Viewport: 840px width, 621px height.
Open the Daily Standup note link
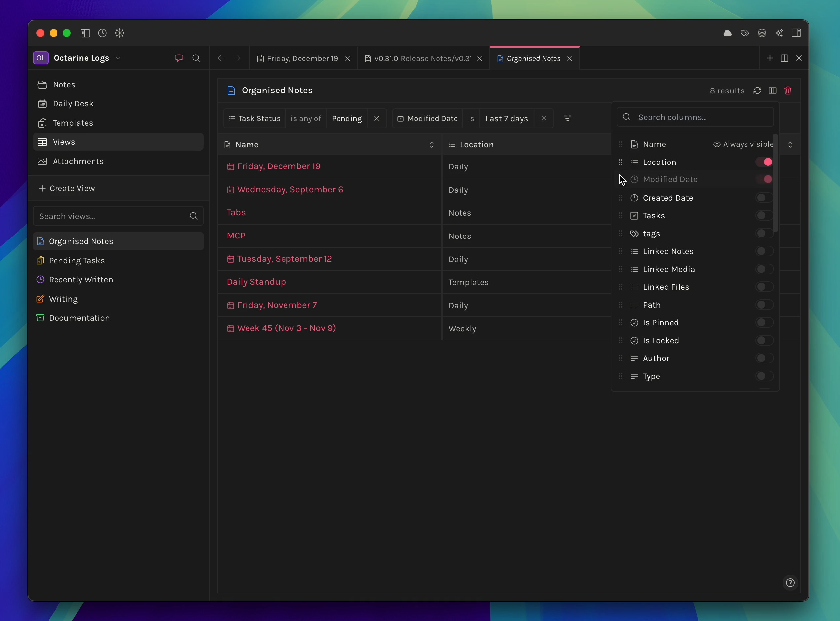256,282
